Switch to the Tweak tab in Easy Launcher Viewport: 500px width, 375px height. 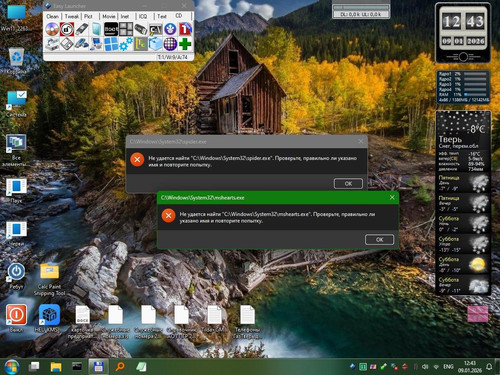[72, 16]
